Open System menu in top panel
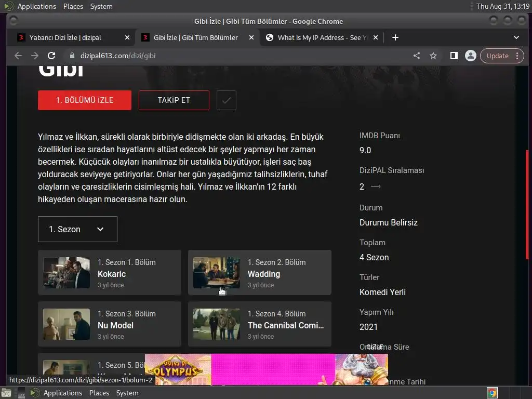The width and height of the screenshot is (532, 399). coord(101,6)
